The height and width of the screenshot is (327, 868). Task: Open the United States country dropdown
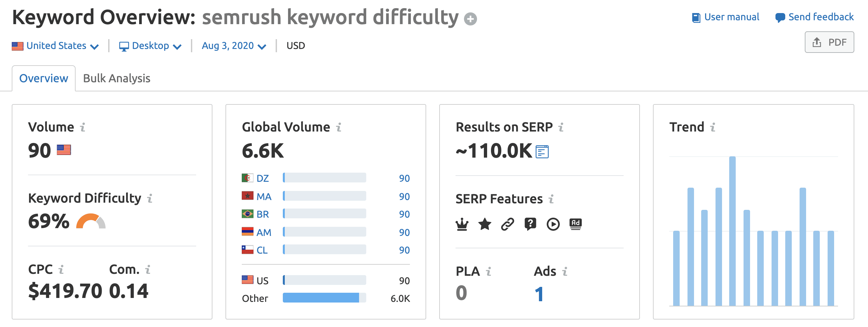click(55, 46)
